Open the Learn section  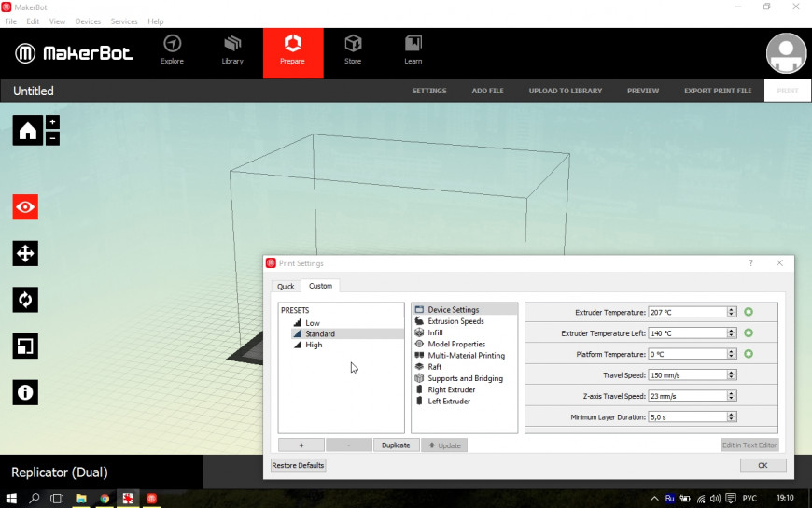point(413,50)
